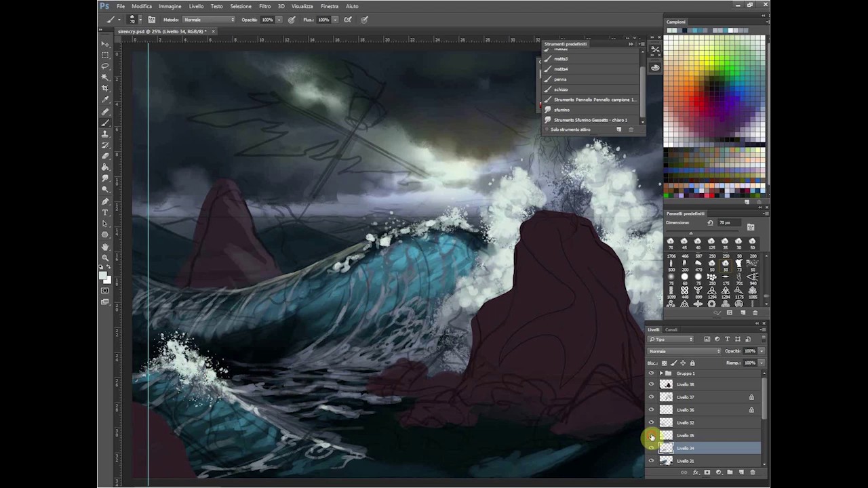The height and width of the screenshot is (488, 868).
Task: Open the brush Opacità dropdown arrow
Action: click(278, 20)
